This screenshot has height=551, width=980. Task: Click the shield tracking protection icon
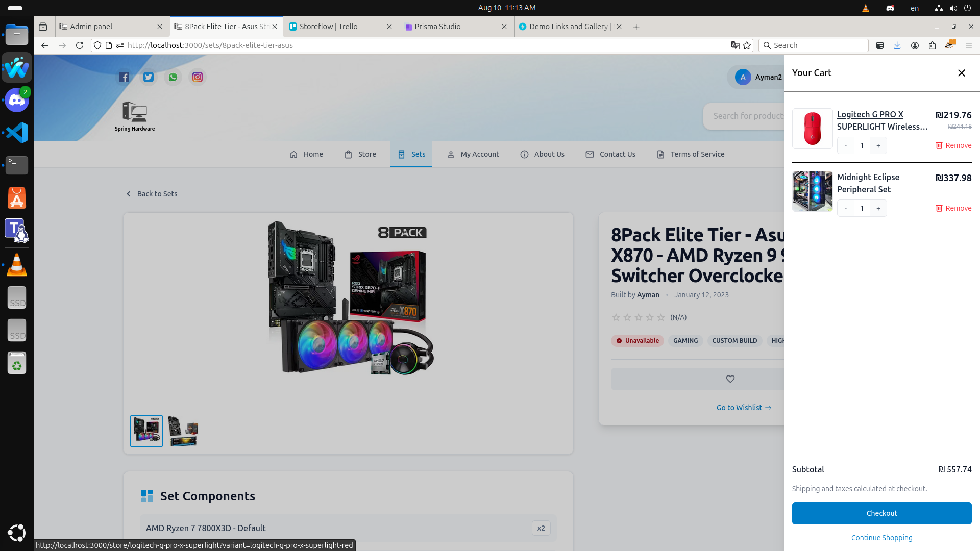click(x=97, y=45)
